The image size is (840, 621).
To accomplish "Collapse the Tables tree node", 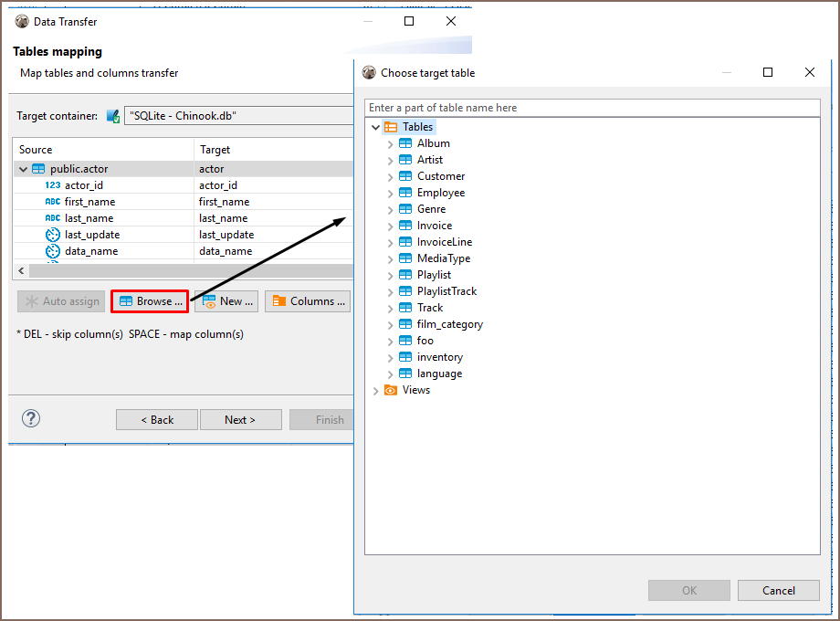I will pyautogui.click(x=375, y=127).
